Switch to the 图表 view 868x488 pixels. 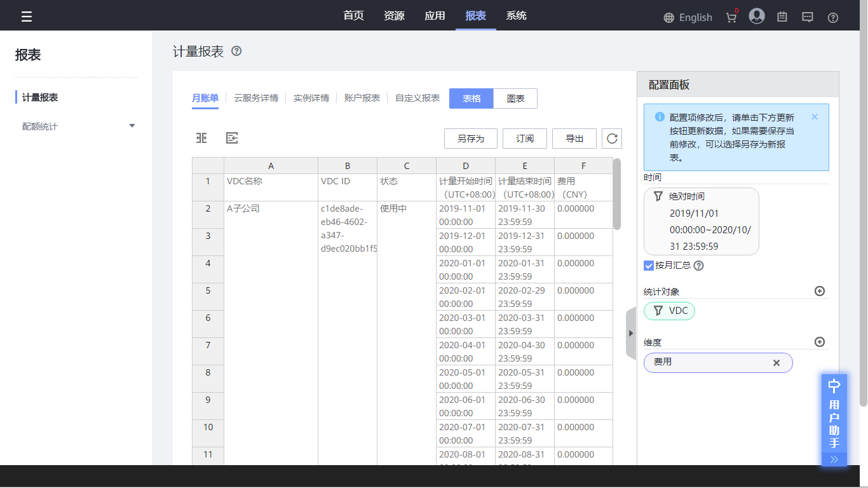pyautogui.click(x=515, y=98)
